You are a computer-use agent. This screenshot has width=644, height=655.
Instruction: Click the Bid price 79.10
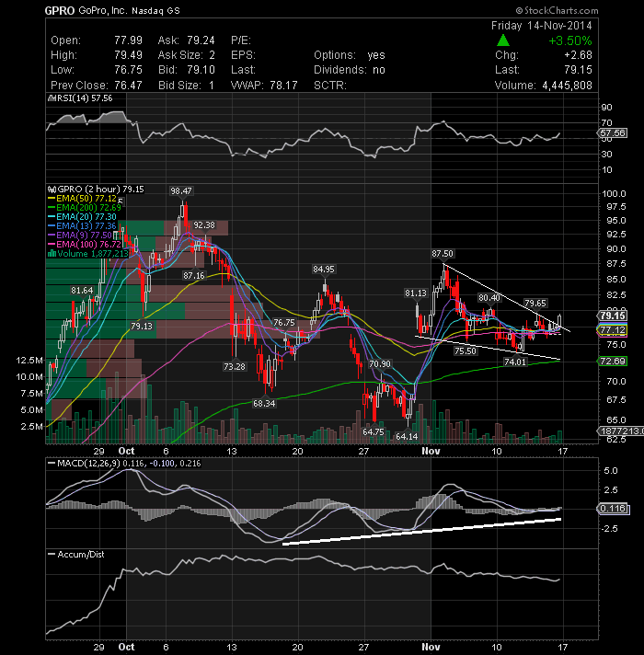point(201,70)
